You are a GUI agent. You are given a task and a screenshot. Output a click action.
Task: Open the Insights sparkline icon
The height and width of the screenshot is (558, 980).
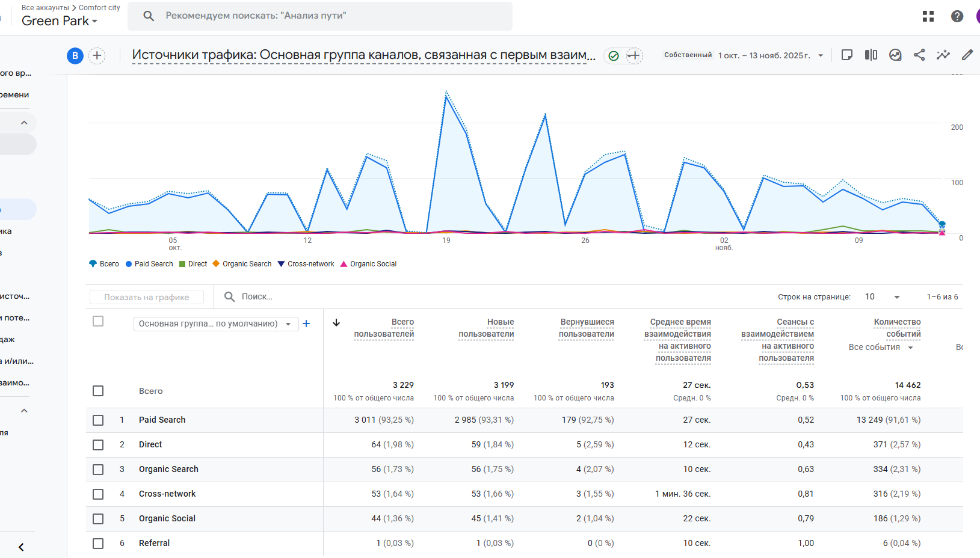pyautogui.click(x=943, y=55)
